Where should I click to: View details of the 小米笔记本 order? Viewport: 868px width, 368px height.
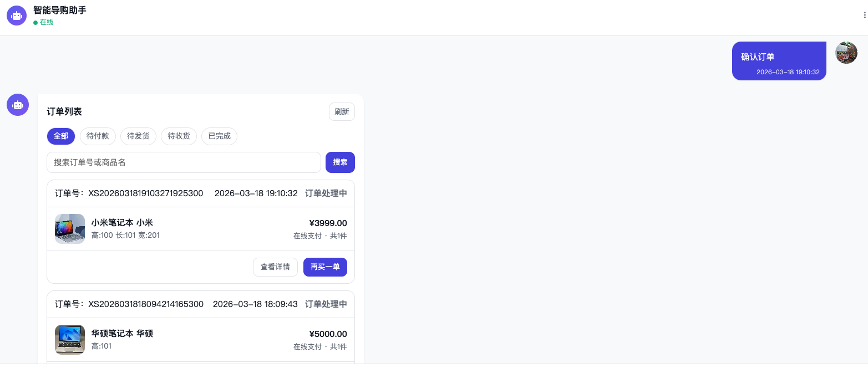point(275,267)
